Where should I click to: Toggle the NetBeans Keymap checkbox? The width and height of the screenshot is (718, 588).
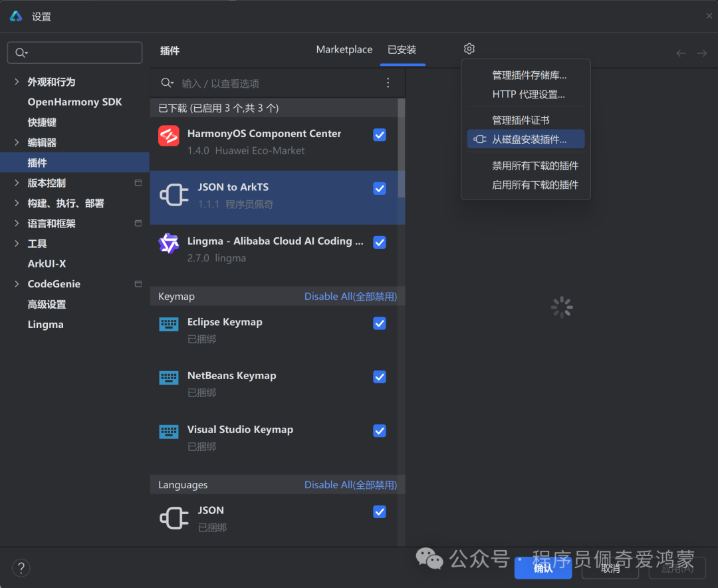pyautogui.click(x=380, y=376)
